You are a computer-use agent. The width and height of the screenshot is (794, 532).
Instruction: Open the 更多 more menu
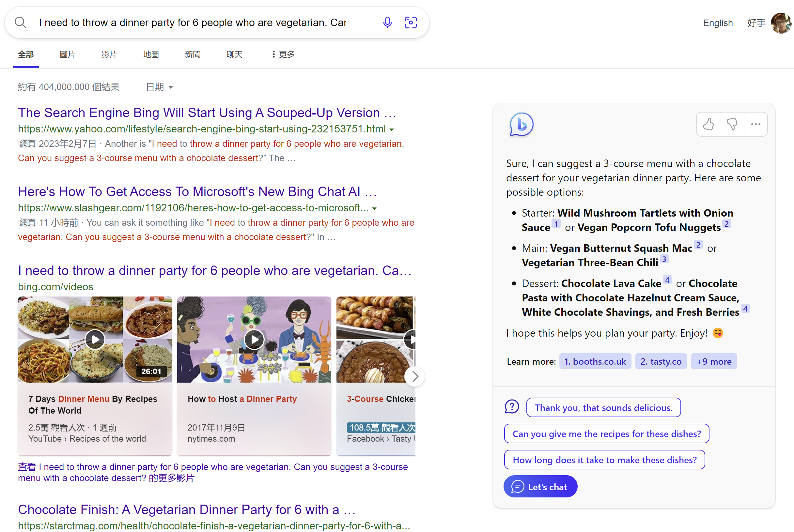pyautogui.click(x=283, y=54)
